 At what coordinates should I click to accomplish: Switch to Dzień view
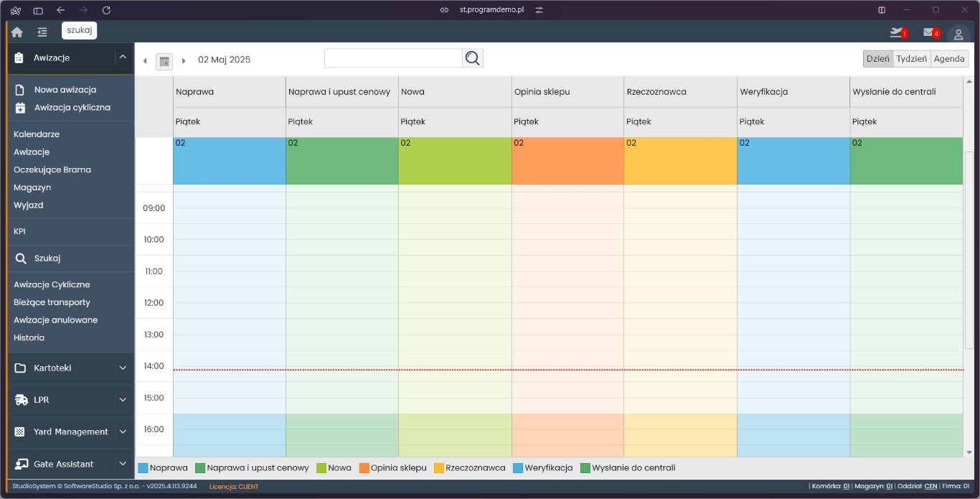[878, 59]
